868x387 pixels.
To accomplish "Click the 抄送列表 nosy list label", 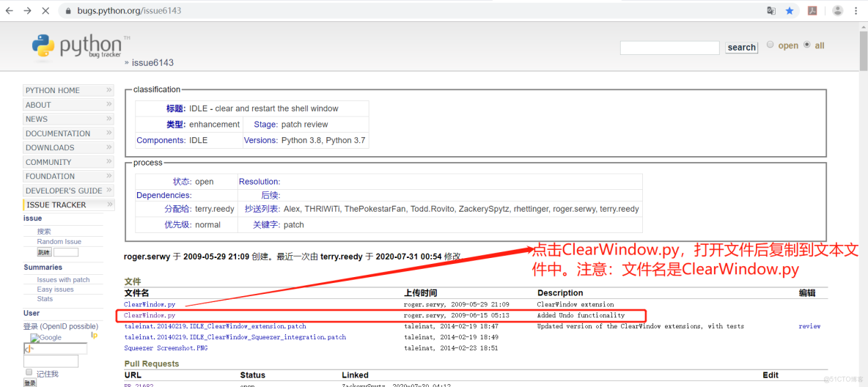I will click(262, 210).
